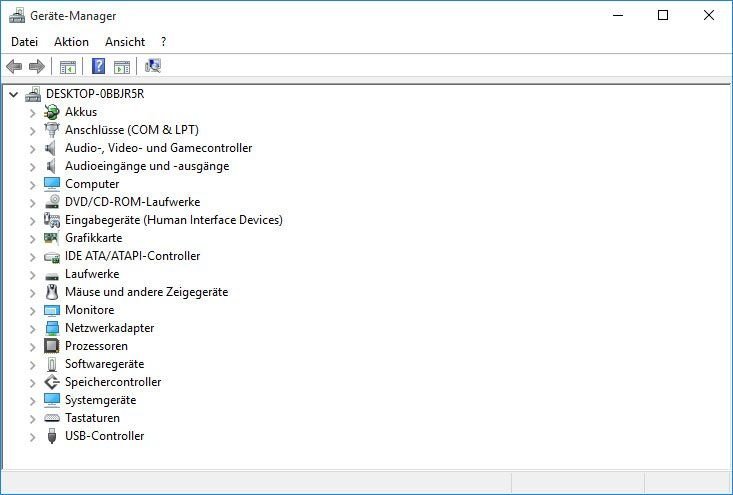This screenshot has width=733, height=495.
Task: Expand the USB-Controller category
Action: (32, 437)
